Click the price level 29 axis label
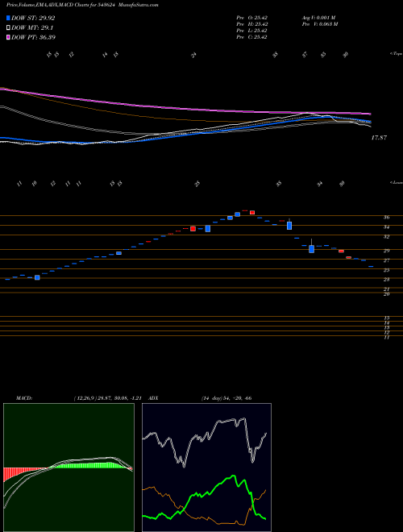 point(387,251)
